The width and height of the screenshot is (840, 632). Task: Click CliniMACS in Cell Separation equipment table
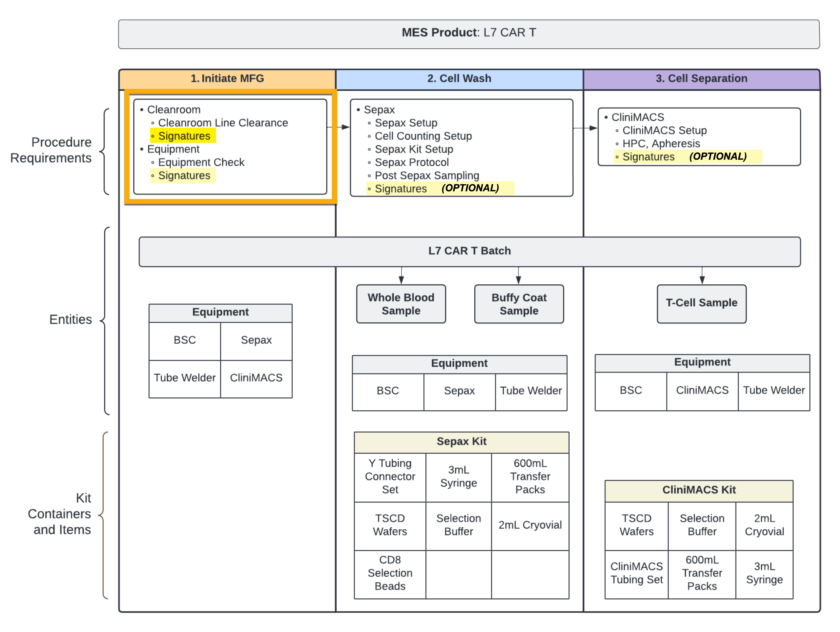pos(703,391)
